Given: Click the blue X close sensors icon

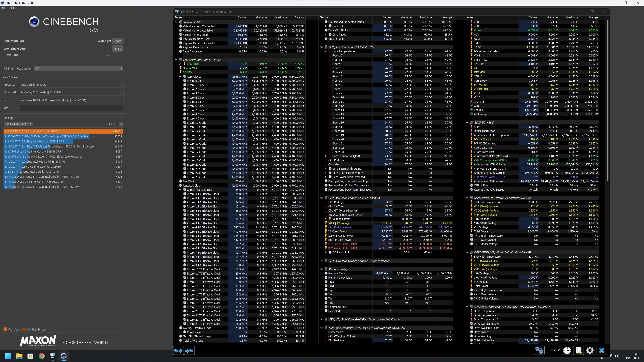Looking at the screenshot, I should point(602,350).
